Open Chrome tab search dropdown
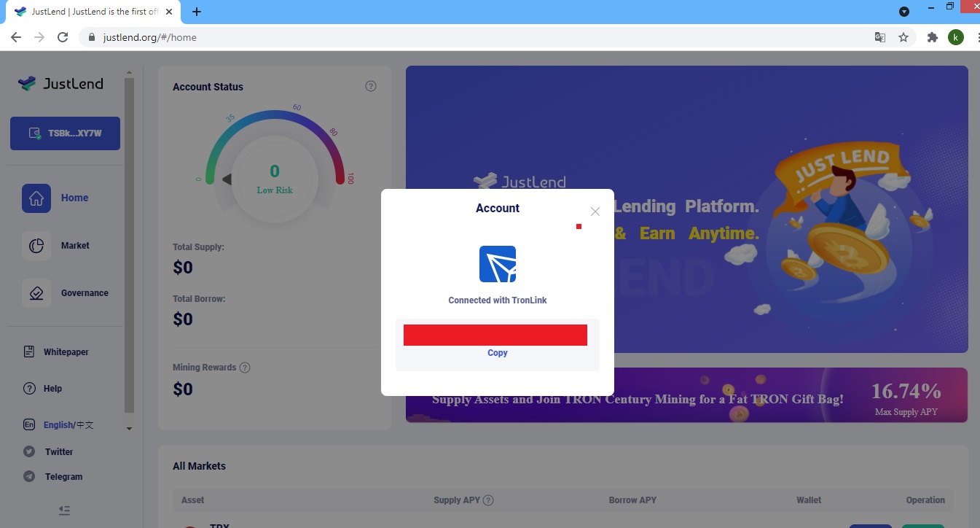Screen dimensions: 980x528 (x=904, y=12)
